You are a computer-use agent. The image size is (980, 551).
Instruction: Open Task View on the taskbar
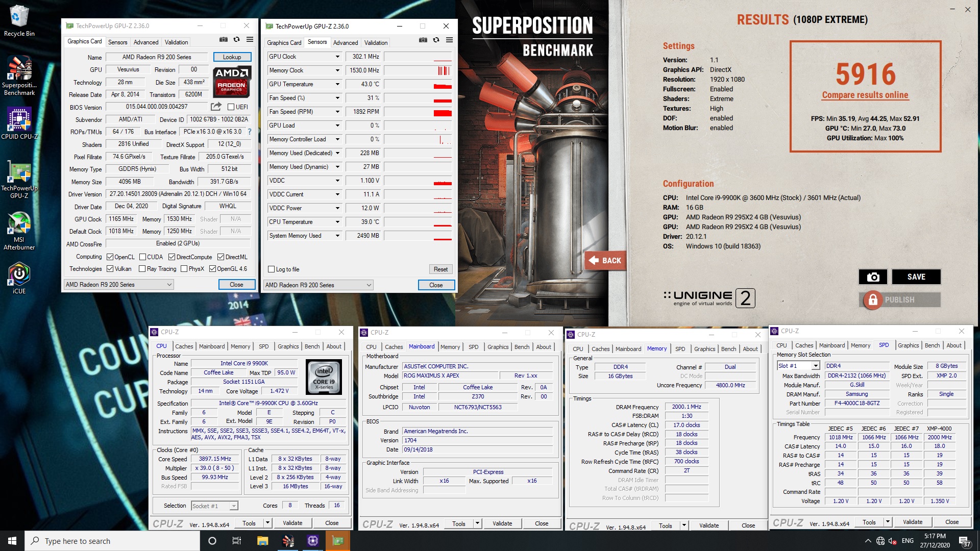[x=236, y=541]
